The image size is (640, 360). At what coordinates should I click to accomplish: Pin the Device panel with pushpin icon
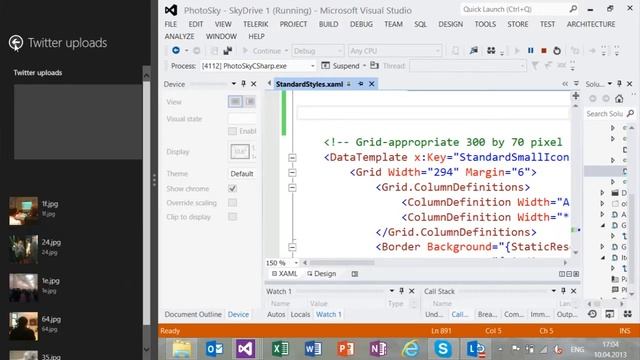[243, 84]
